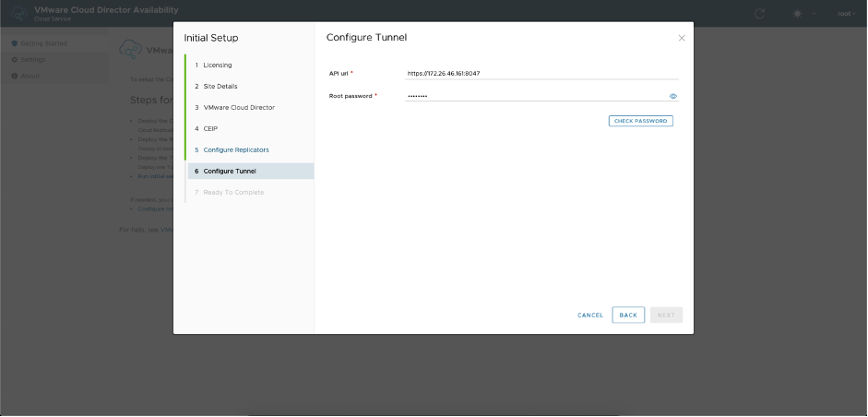This screenshot has width=868, height=417.
Task: Select step 6 Configure Tunnel
Action: click(x=251, y=171)
